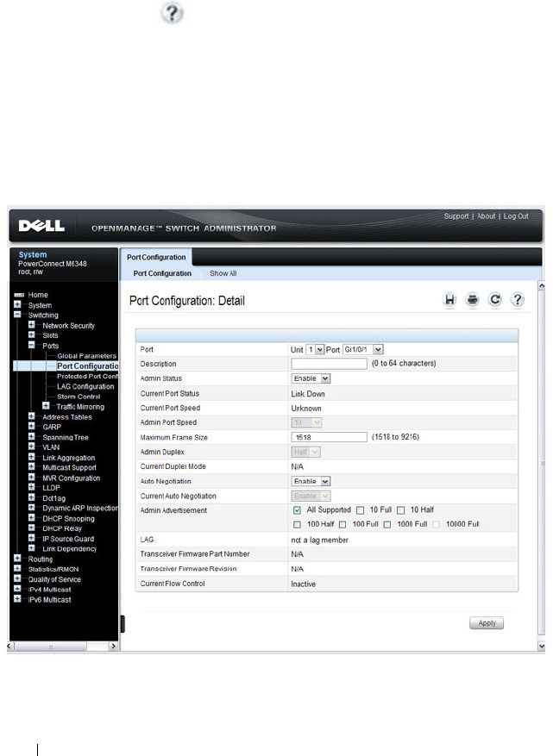Click the 'Link Down' port status value

(x=308, y=394)
